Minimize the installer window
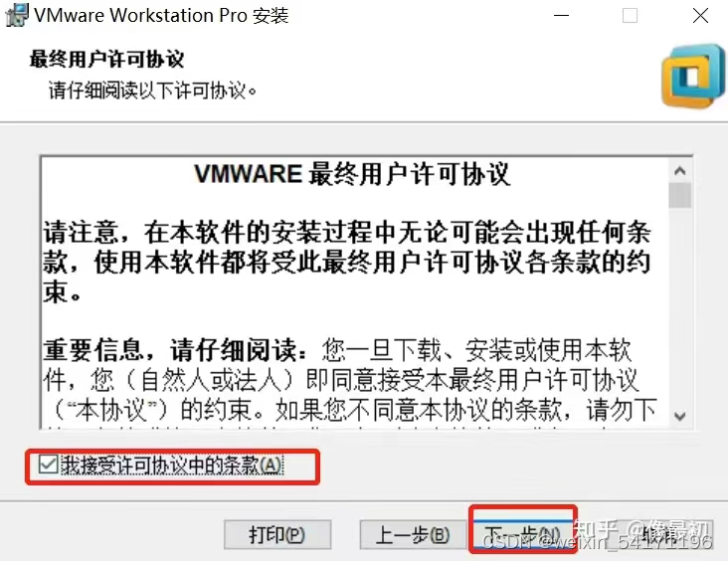Viewport: 728px width, 561px height. pos(561,15)
